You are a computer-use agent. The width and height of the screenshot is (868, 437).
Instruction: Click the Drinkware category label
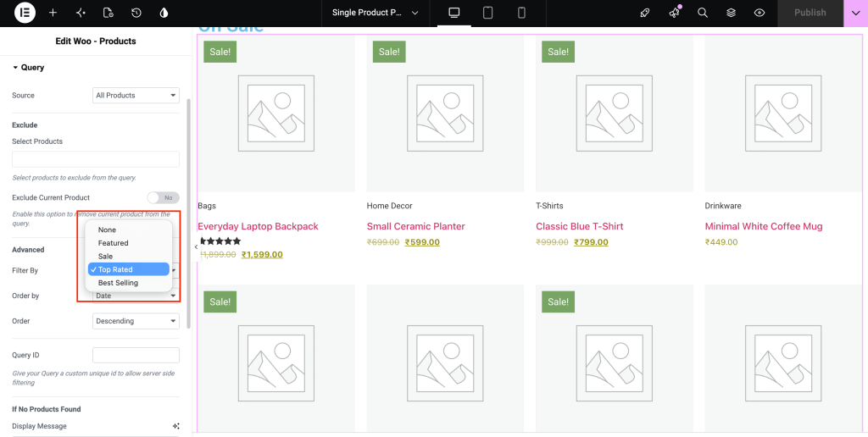[721, 206]
